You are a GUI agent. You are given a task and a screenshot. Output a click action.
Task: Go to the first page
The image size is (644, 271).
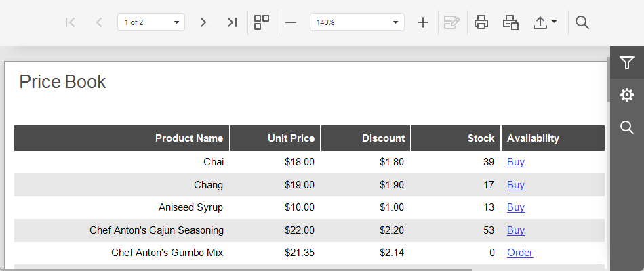pos(71,22)
